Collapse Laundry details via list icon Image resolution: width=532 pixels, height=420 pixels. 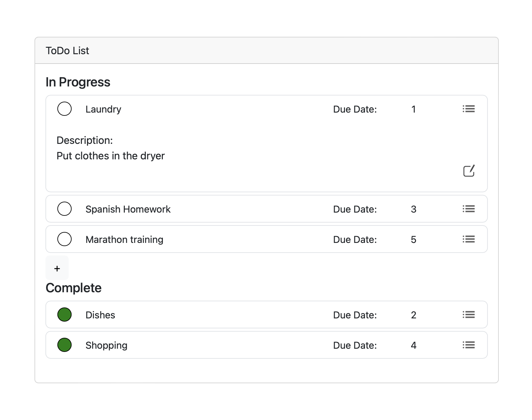pos(468,109)
